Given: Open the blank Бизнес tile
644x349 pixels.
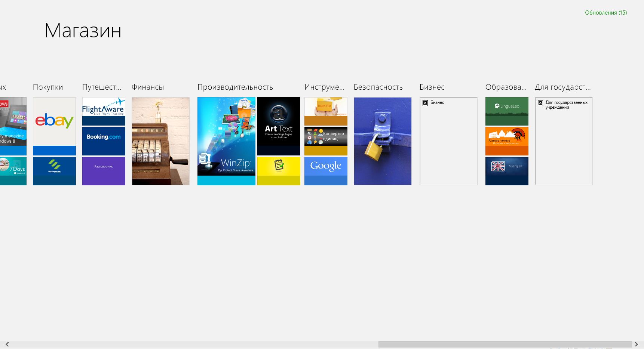Looking at the screenshot, I should [x=448, y=141].
